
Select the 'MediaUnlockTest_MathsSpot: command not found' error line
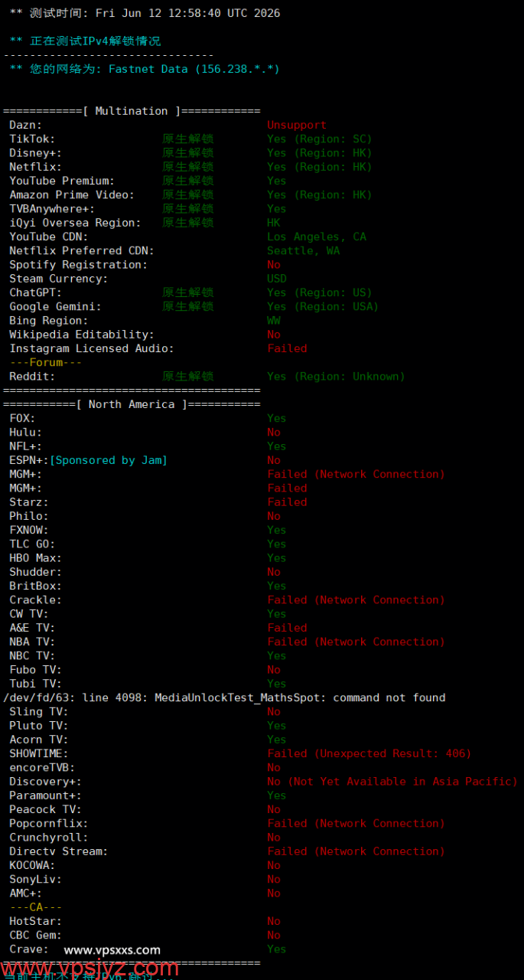tap(300, 697)
